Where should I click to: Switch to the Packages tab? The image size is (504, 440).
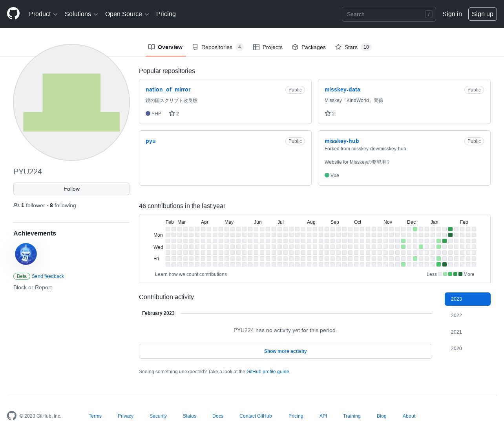[309, 47]
